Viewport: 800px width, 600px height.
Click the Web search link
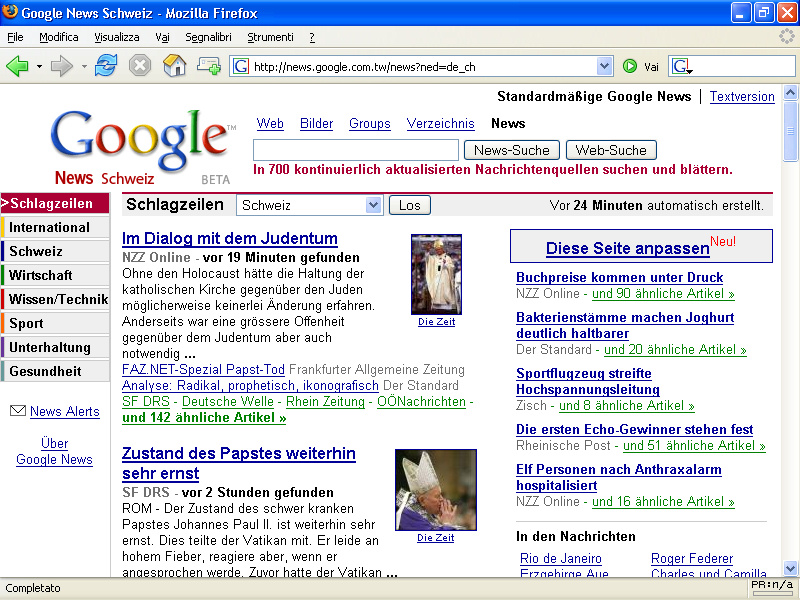point(270,123)
